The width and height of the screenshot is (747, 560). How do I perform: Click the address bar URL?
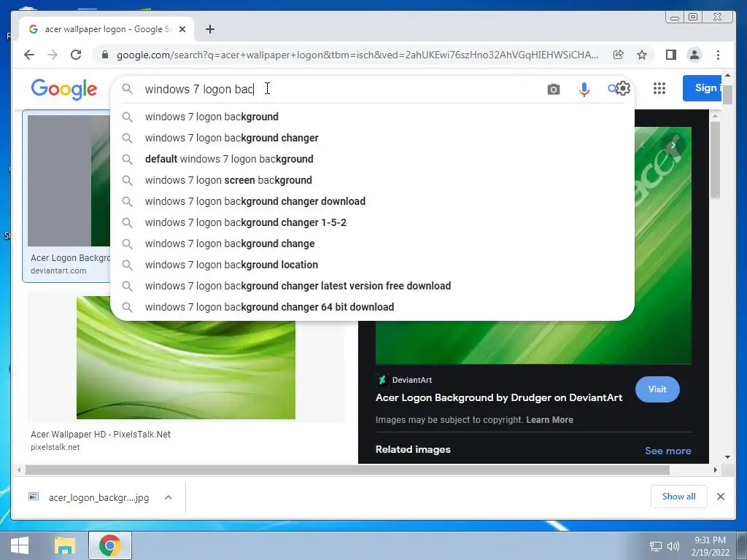pos(357,55)
